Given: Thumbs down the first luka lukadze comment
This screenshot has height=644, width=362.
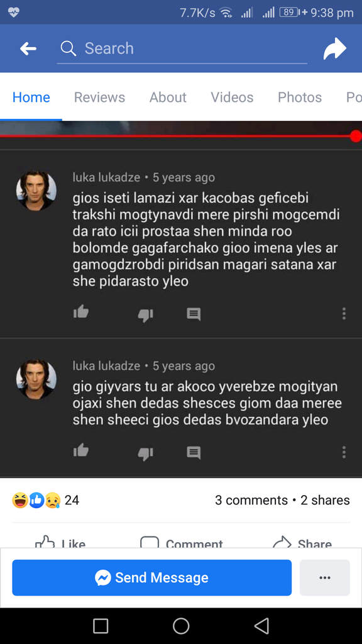Looking at the screenshot, I should pos(145,314).
